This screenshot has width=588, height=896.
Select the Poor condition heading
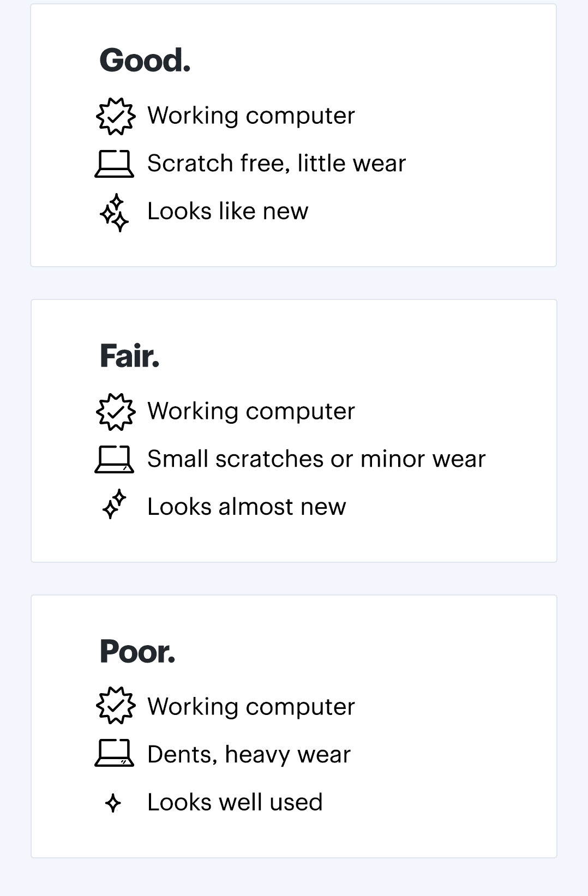[137, 651]
